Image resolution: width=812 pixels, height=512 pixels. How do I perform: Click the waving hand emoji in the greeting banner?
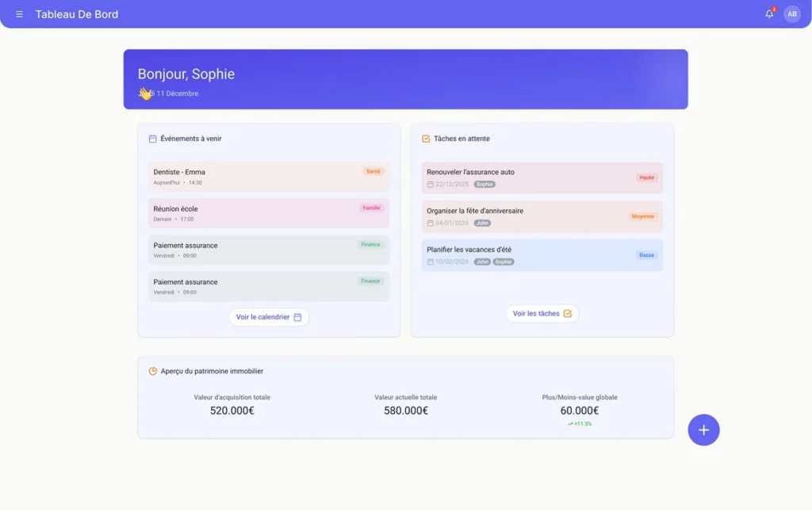pyautogui.click(x=145, y=94)
